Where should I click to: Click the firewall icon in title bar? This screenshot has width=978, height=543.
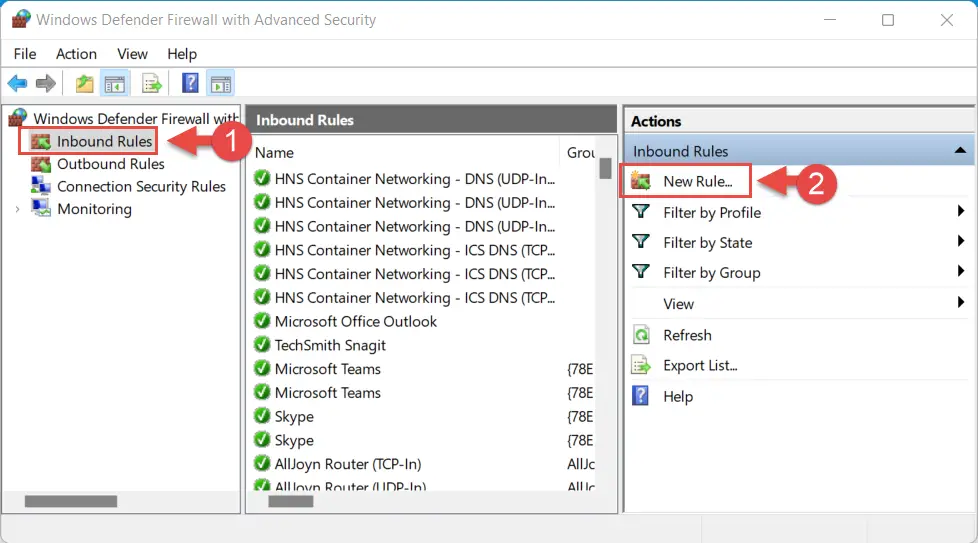coord(21,19)
